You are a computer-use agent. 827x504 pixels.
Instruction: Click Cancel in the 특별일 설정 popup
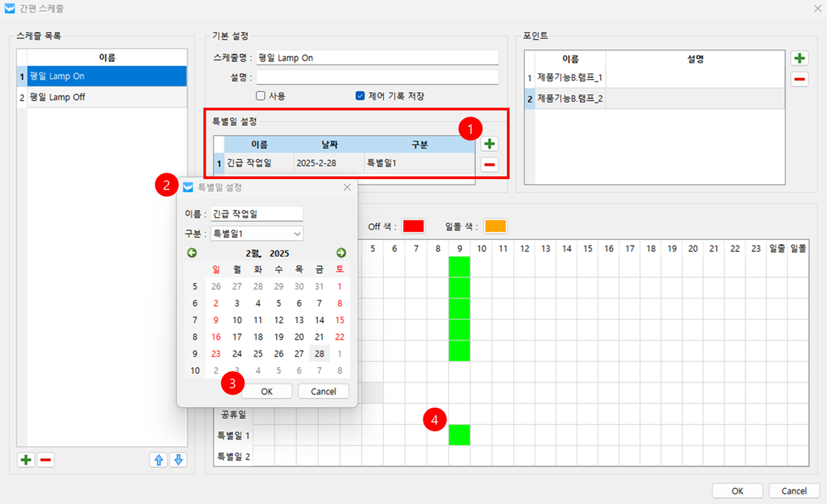click(323, 392)
